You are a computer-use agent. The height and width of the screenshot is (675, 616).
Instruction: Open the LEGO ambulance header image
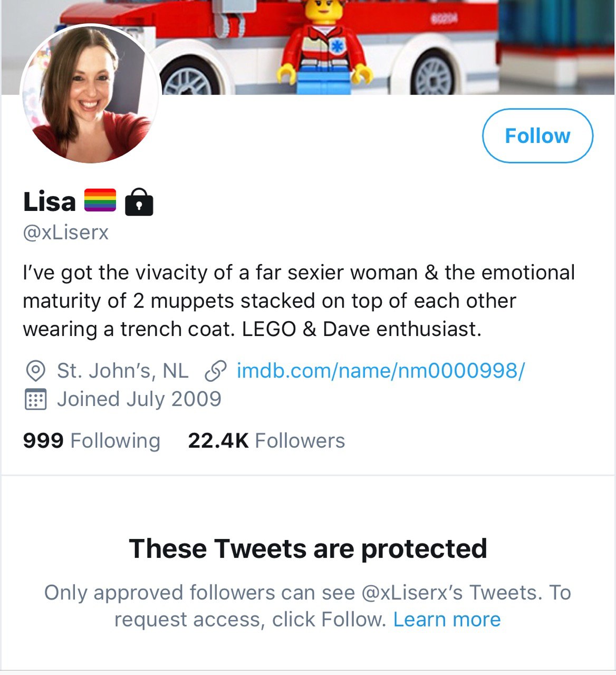point(308,47)
